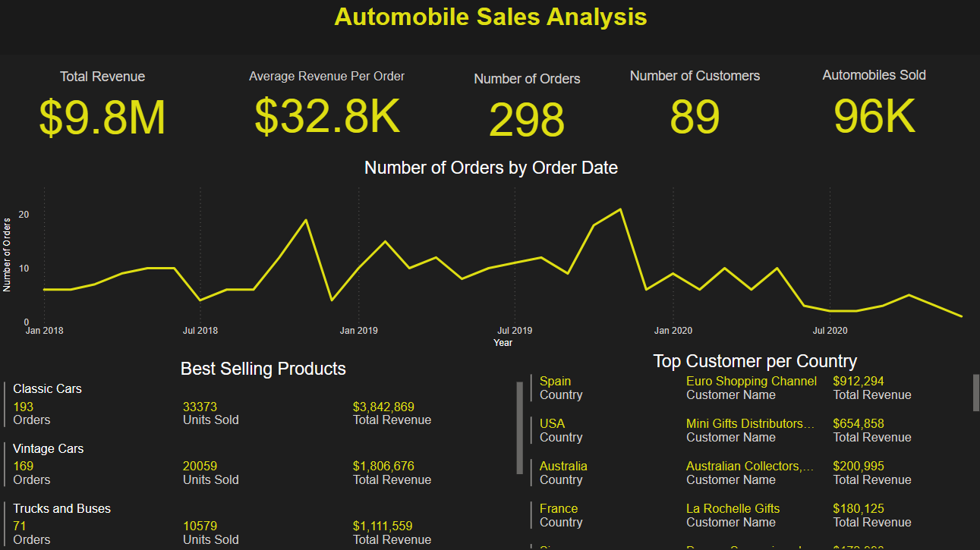The image size is (980, 550).
Task: Click the Year x-axis title
Action: tap(503, 343)
